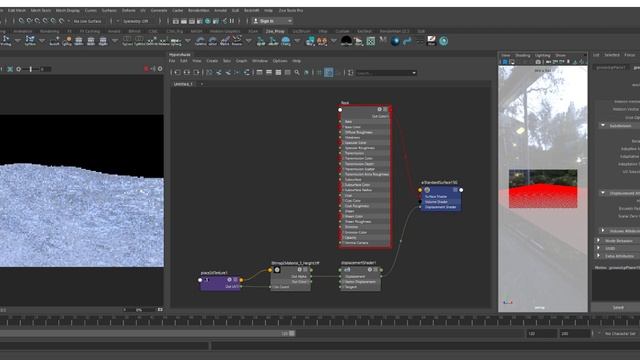The width and height of the screenshot is (640, 360).
Task: Click the blue sphere shelf icon
Action: click(x=395, y=41)
